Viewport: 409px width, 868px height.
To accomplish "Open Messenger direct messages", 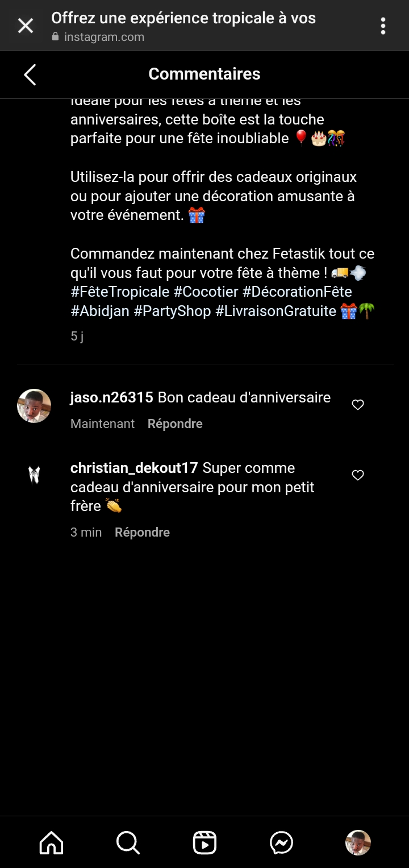I will pos(281,842).
